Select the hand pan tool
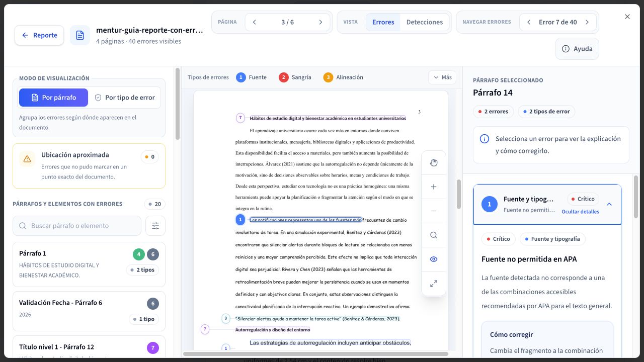Image resolution: width=644 pixels, height=362 pixels. click(x=434, y=162)
